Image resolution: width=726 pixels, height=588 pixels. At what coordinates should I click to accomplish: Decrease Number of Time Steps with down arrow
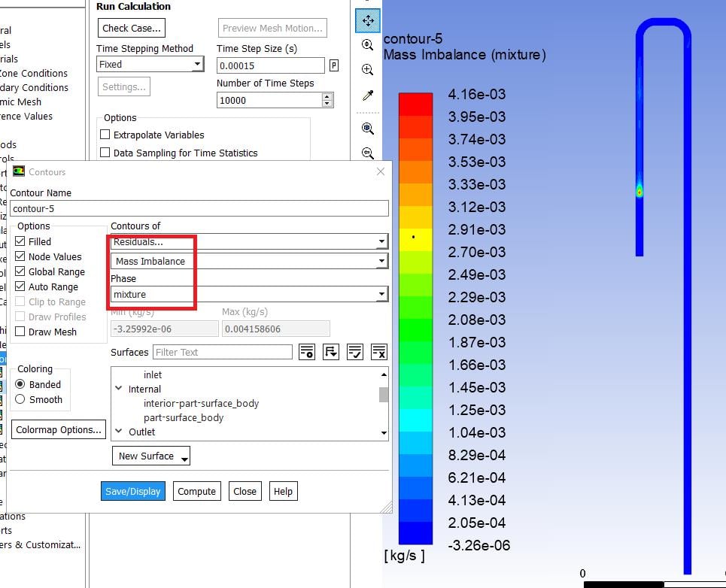coord(327,104)
